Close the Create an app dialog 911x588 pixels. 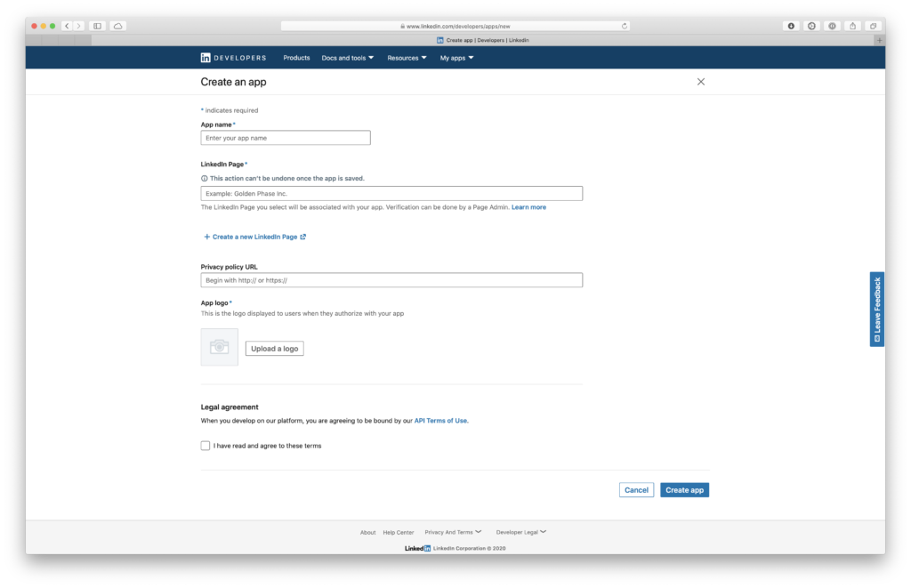tap(701, 82)
